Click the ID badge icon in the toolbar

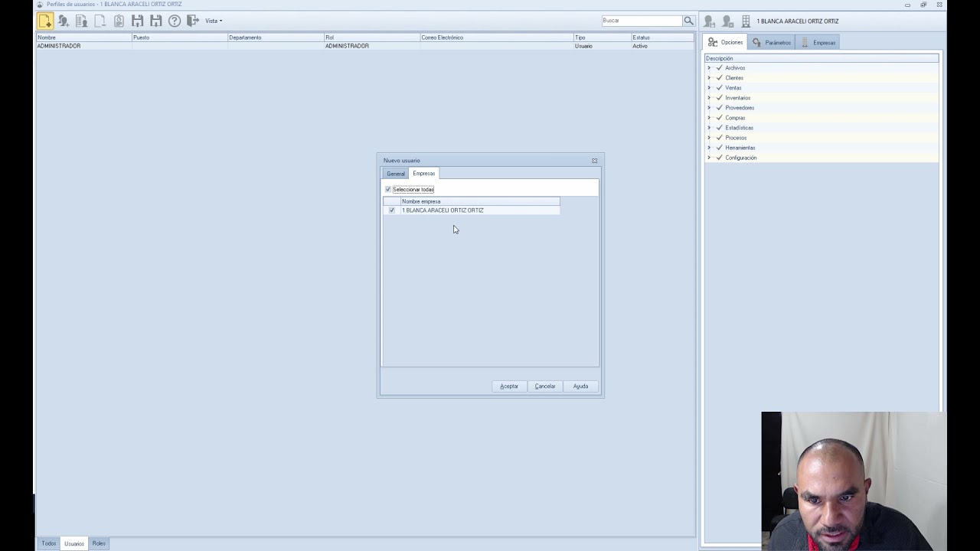119,21
